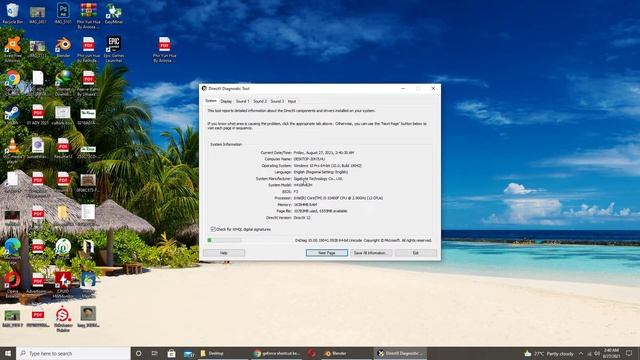Open Task View on the taskbar
640x360 pixels.
(154, 353)
